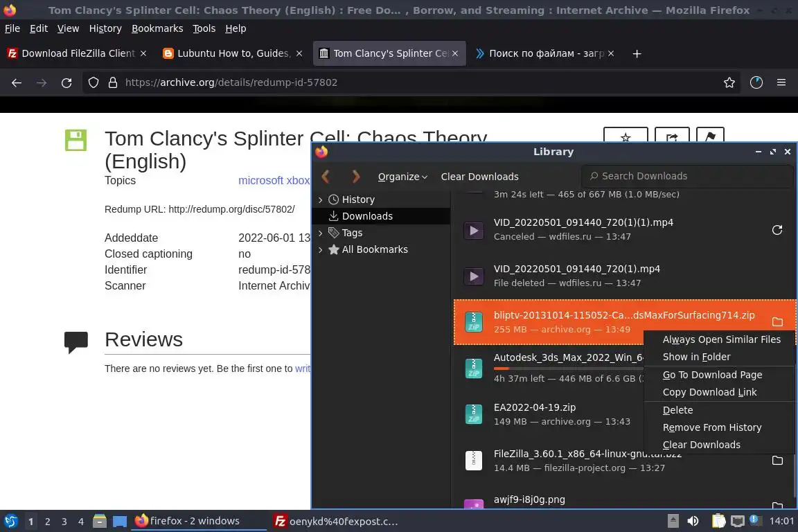Show bliptv zip file in folder icon

777,321
